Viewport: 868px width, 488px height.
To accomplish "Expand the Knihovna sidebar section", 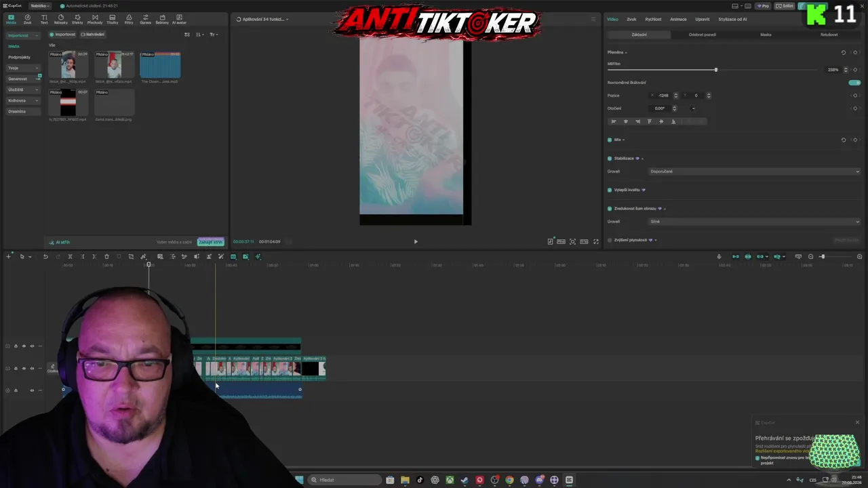I will coord(23,100).
